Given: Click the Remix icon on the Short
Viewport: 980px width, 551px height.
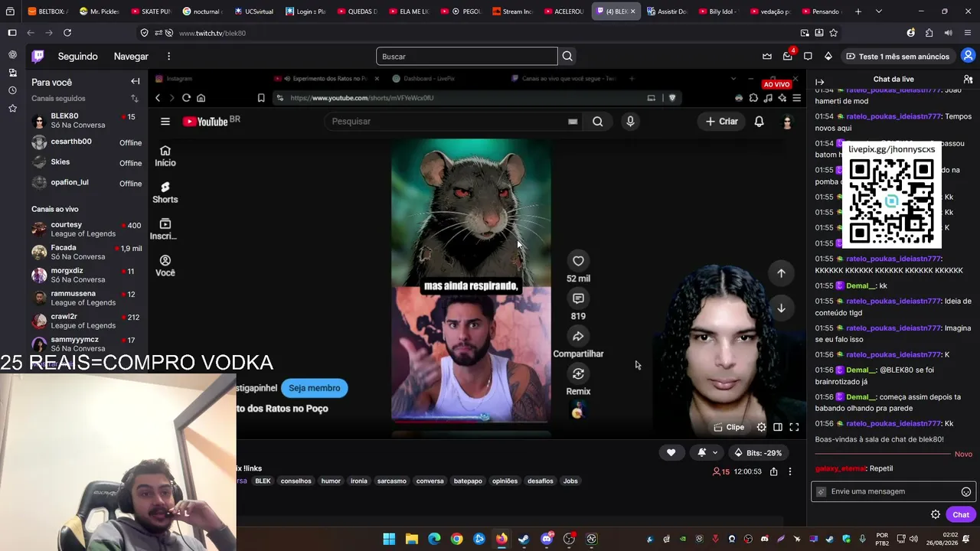Looking at the screenshot, I should (578, 373).
